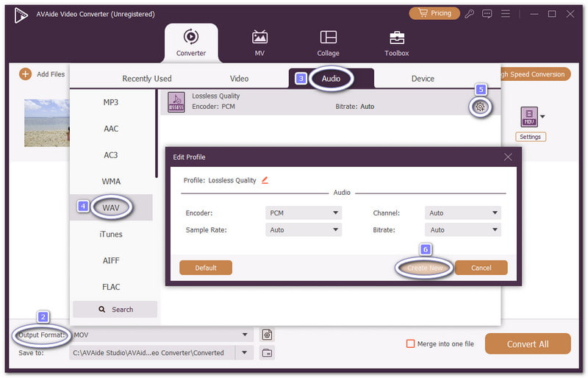Viewport: 588px width, 378px height.
Task: Open the Output Format dropdown
Action: 161,335
